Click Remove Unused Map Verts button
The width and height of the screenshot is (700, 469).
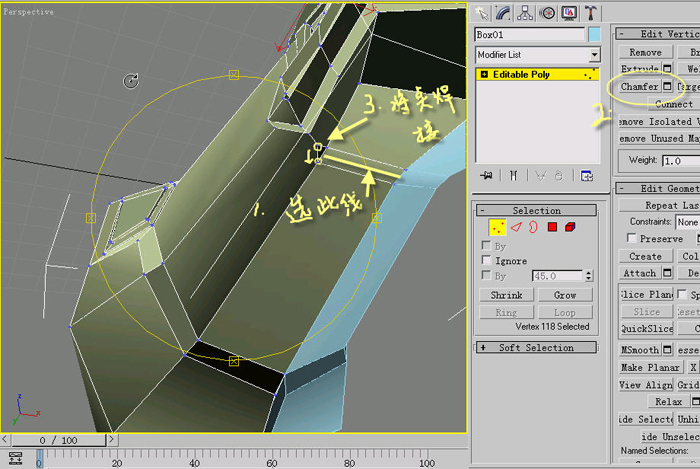(659, 138)
